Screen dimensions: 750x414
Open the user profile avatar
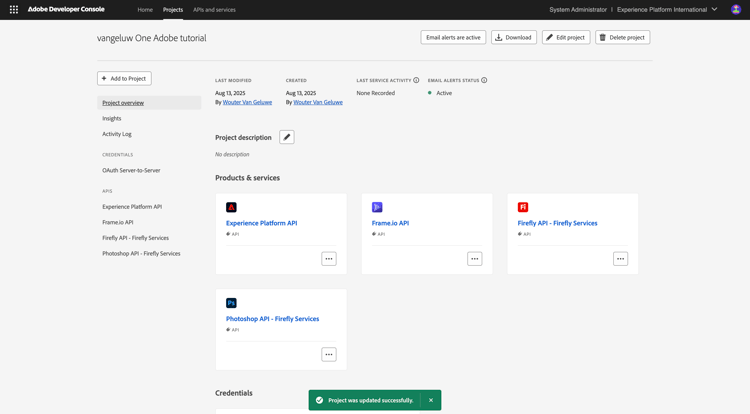[736, 10]
